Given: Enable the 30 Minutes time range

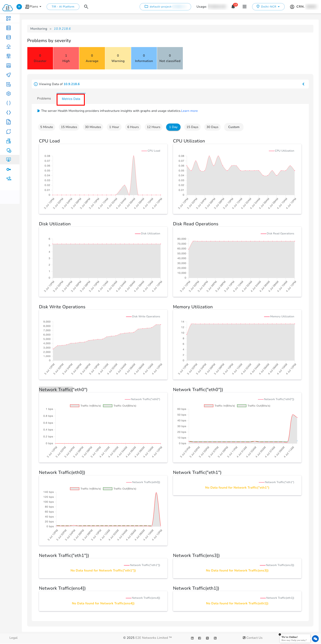Looking at the screenshot, I should click(x=93, y=127).
